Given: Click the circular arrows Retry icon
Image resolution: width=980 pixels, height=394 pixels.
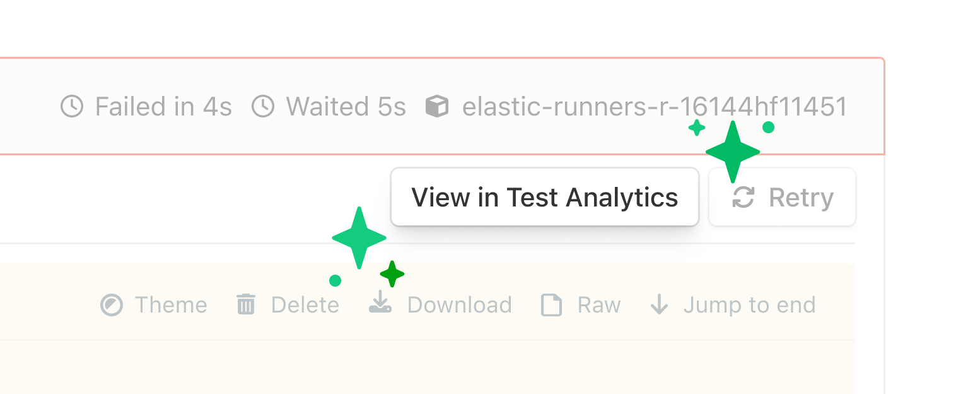Looking at the screenshot, I should pyautogui.click(x=744, y=197).
